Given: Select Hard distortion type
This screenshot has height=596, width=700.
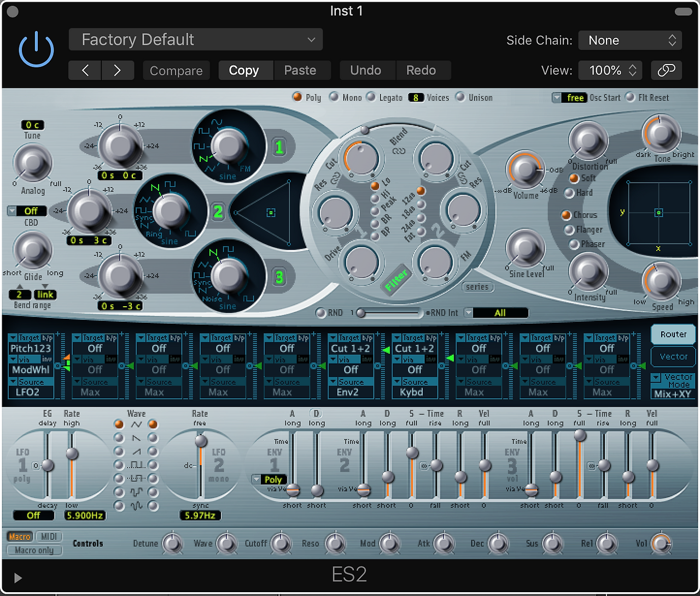Looking at the screenshot, I should pos(569,192).
